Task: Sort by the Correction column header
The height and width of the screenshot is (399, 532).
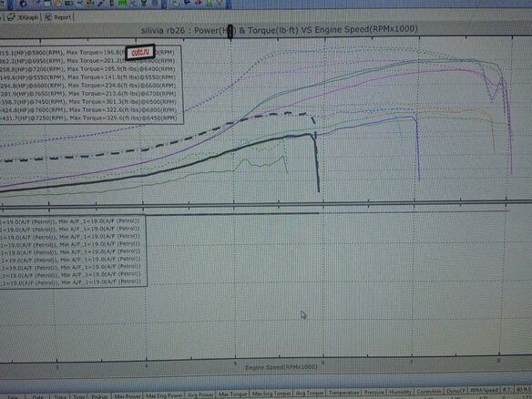Action: [429, 391]
